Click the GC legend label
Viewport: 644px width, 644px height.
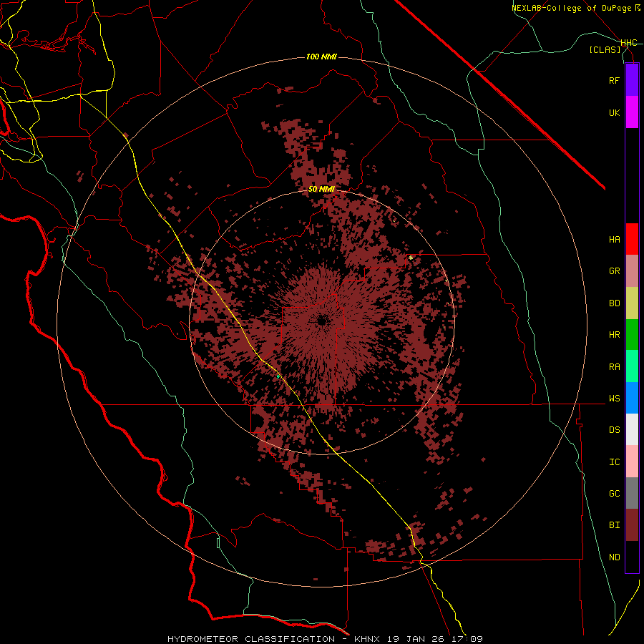point(614,493)
